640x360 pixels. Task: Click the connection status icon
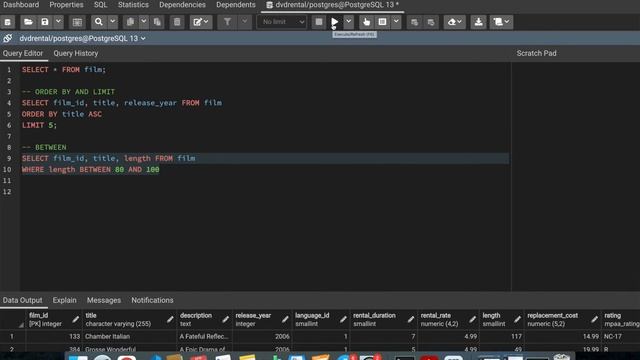(x=8, y=38)
